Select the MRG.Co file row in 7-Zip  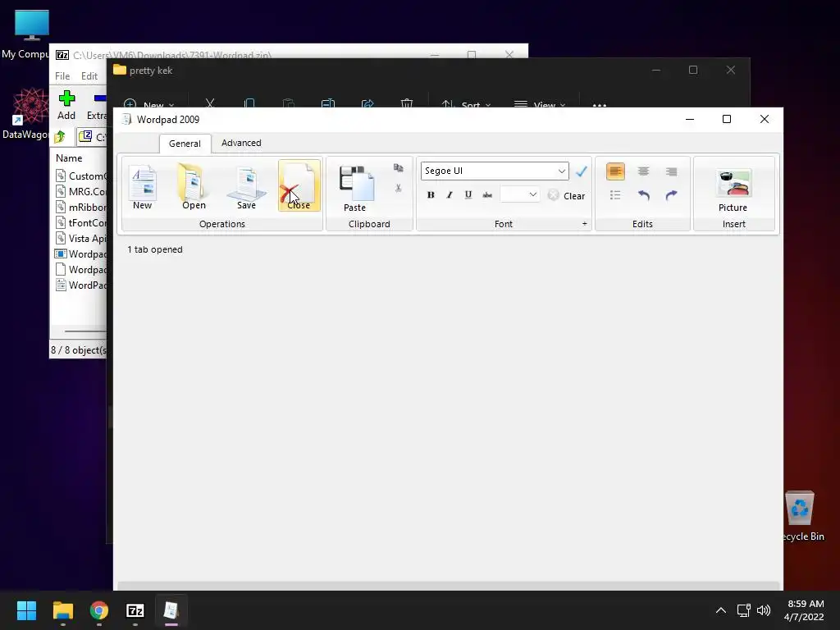pyautogui.click(x=80, y=192)
